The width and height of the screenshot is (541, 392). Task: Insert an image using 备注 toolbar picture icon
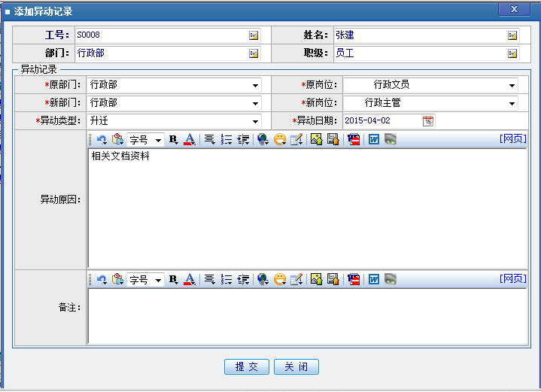pos(316,279)
